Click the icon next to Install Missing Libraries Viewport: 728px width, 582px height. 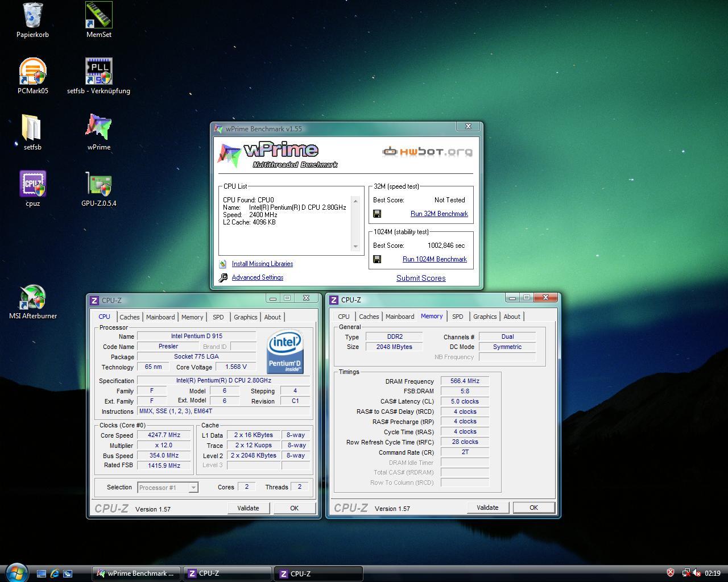pos(223,264)
